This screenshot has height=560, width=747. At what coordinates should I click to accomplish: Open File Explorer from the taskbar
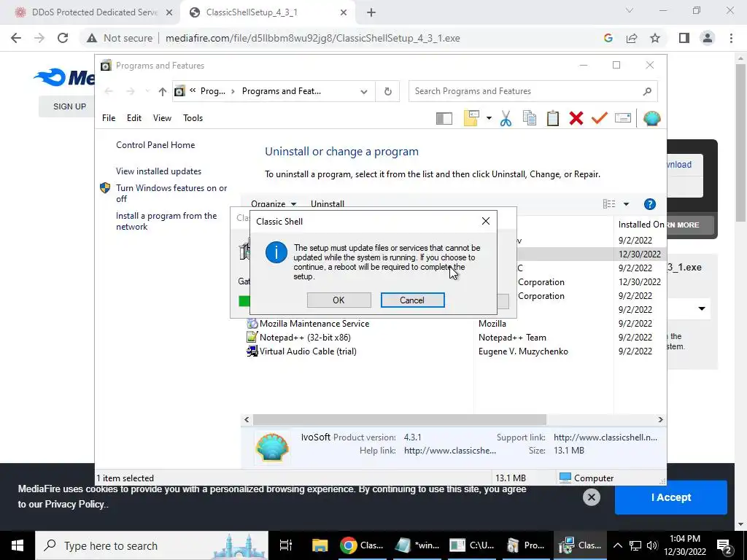point(320,545)
